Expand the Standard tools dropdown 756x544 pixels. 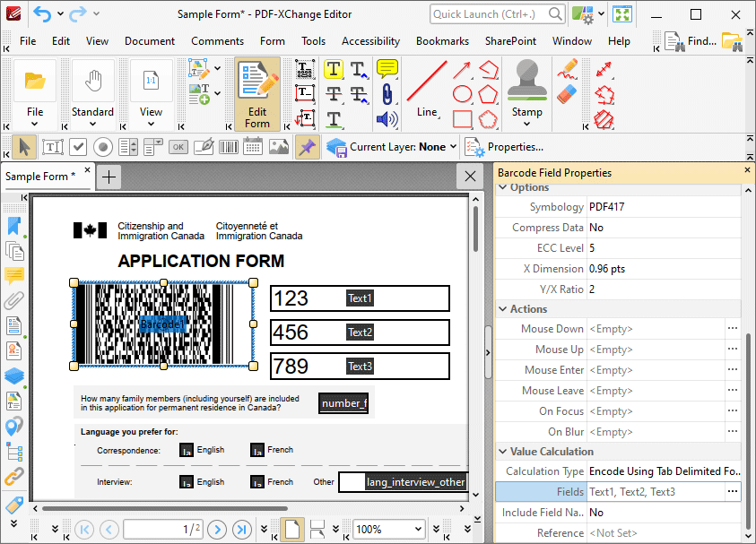pyautogui.click(x=92, y=125)
